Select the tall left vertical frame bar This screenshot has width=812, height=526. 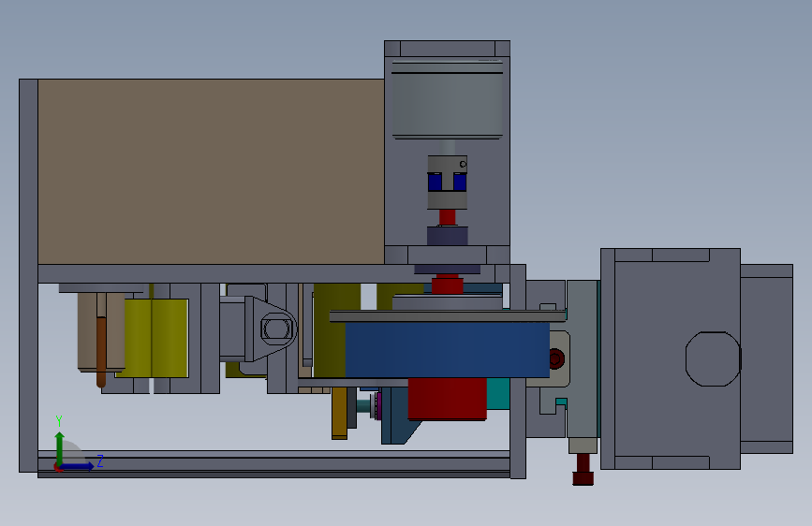(28, 275)
